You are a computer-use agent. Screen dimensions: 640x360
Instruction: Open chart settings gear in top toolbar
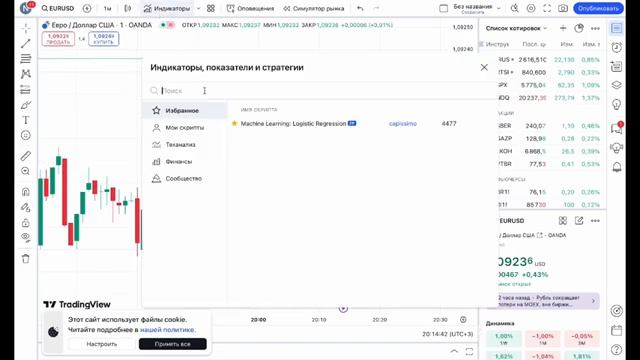[531, 8]
